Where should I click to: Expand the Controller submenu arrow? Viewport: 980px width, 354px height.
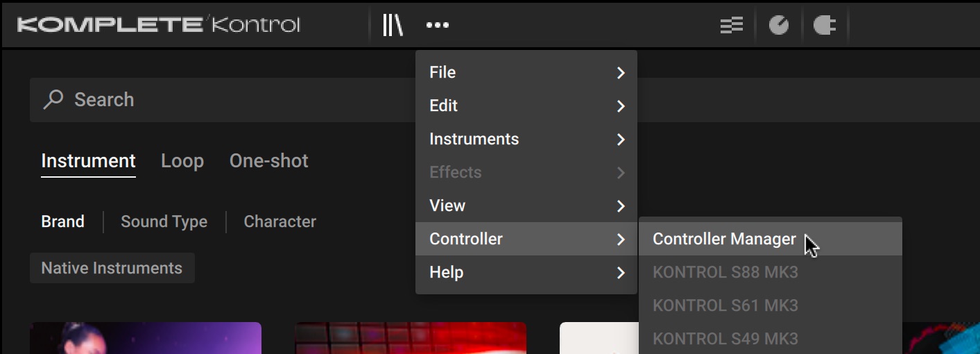coord(621,239)
